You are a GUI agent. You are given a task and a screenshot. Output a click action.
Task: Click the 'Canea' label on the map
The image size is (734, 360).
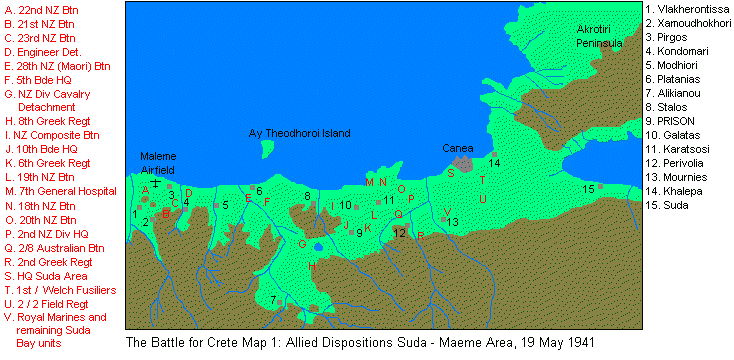[458, 148]
